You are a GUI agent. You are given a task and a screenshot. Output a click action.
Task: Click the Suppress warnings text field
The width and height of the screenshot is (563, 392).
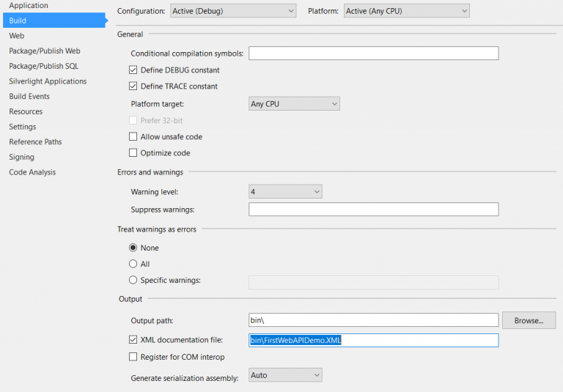pyautogui.click(x=373, y=210)
